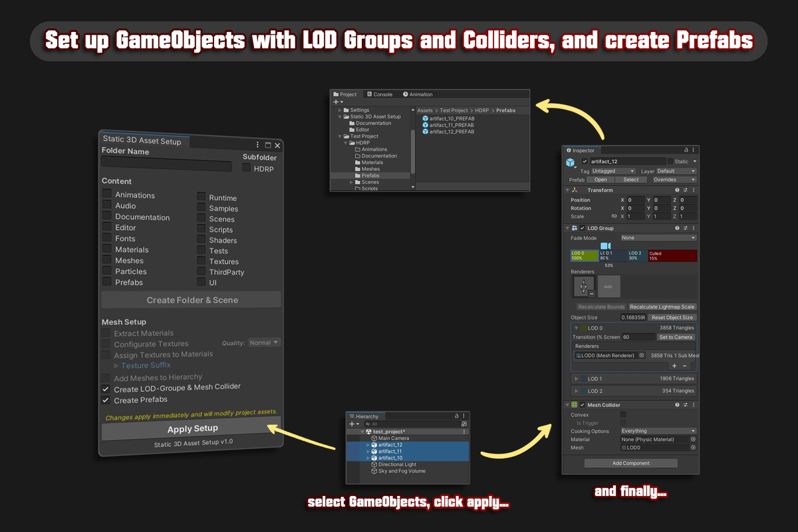Open Transform component settings via three-dot icon
Image resolution: width=798 pixels, height=532 pixels.
click(x=694, y=190)
